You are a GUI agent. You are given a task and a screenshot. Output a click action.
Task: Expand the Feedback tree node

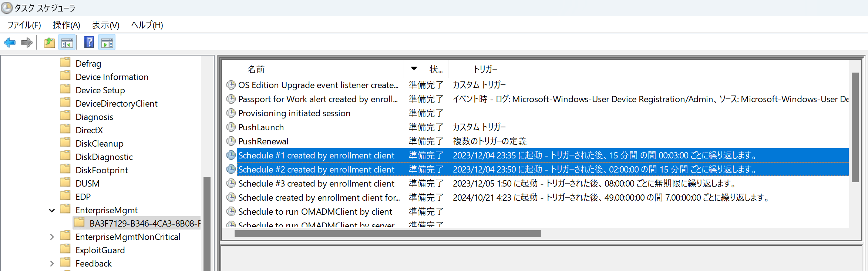pos(52,264)
